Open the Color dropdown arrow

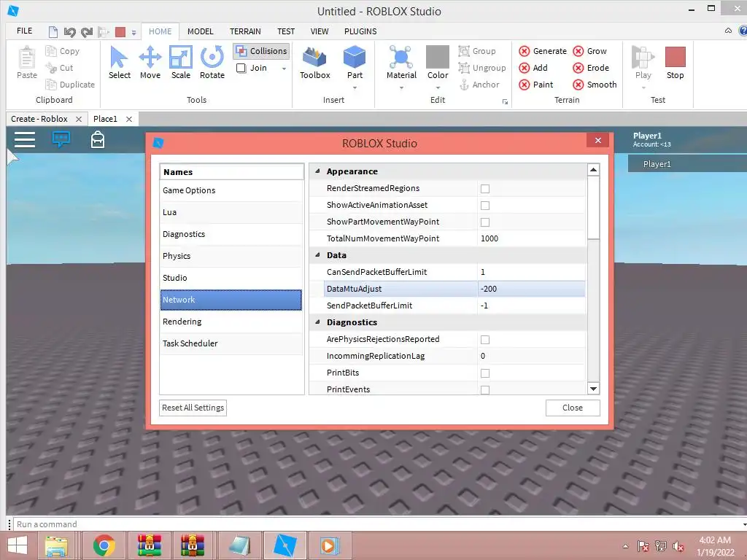(438, 87)
